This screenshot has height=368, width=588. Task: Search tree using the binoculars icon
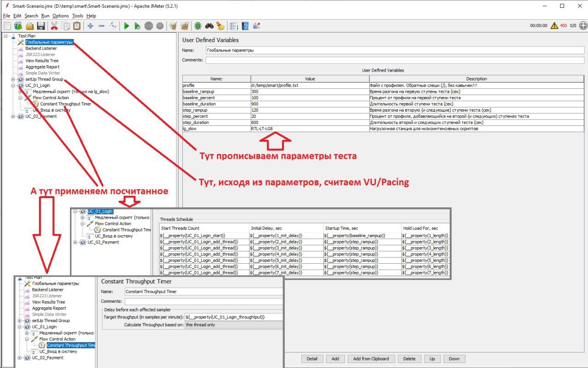(x=209, y=26)
